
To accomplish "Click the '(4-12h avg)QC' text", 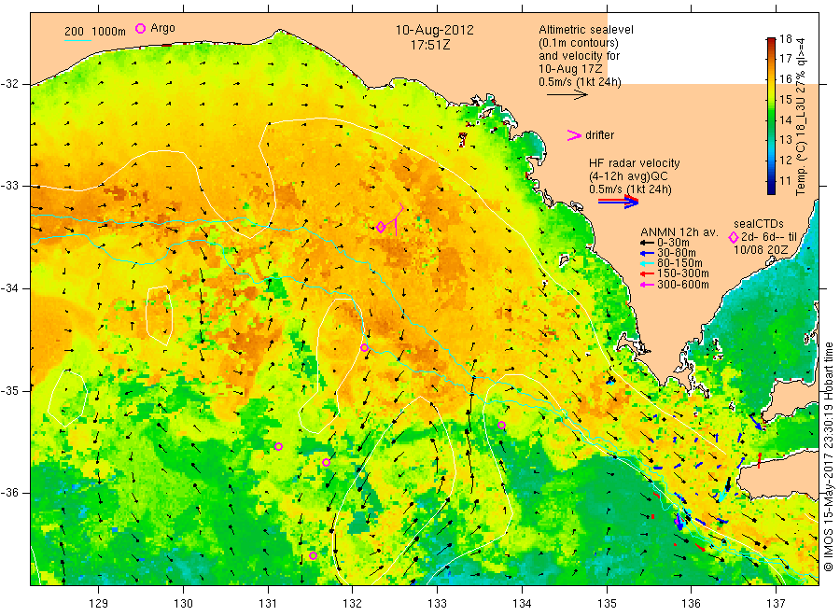I will coord(628,176).
